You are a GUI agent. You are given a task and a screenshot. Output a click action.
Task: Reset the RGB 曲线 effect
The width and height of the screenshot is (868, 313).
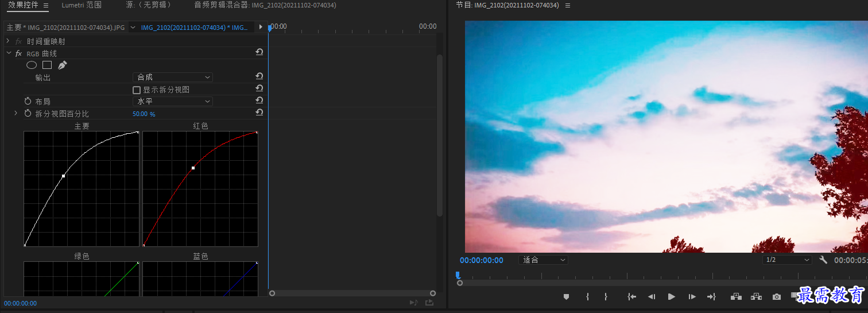tap(259, 52)
